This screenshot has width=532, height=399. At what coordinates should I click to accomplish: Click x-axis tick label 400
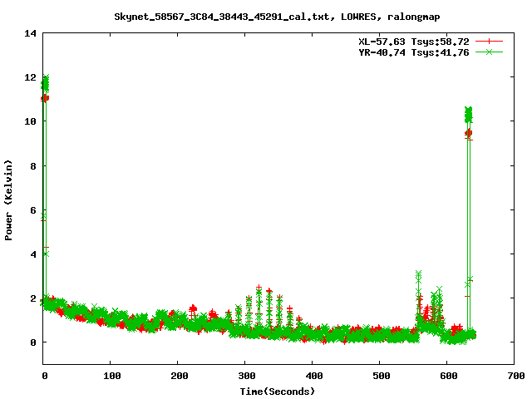pos(314,376)
